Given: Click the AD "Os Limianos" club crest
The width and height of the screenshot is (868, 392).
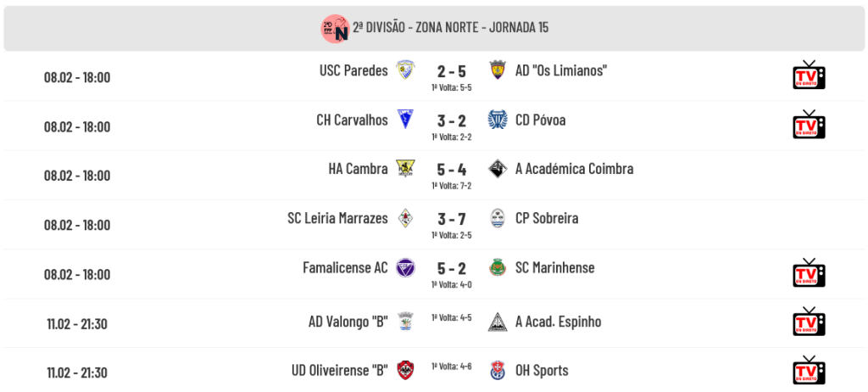Looking at the screenshot, I should coord(497,70).
